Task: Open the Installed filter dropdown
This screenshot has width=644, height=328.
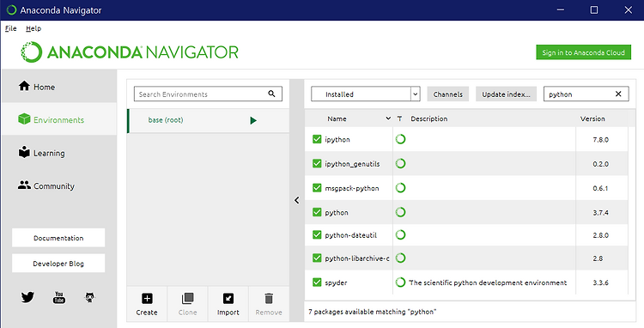Action: coord(365,94)
